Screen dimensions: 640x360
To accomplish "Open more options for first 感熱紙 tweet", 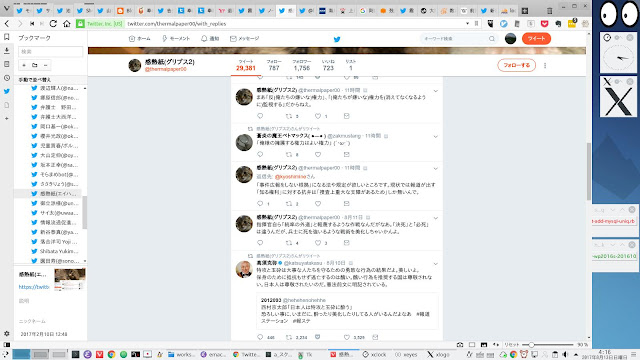I will pyautogui.click(x=436, y=91).
